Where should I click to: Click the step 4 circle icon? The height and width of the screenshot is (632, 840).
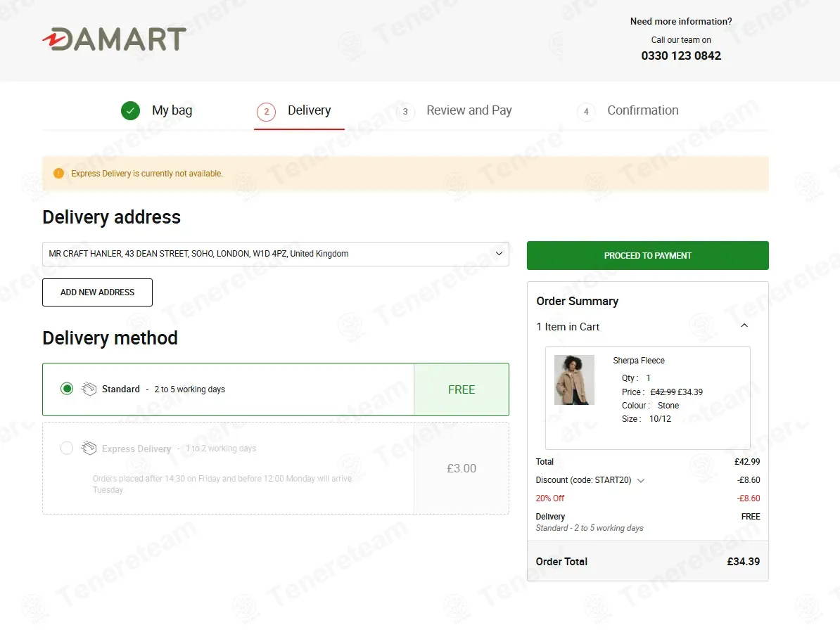tap(586, 111)
